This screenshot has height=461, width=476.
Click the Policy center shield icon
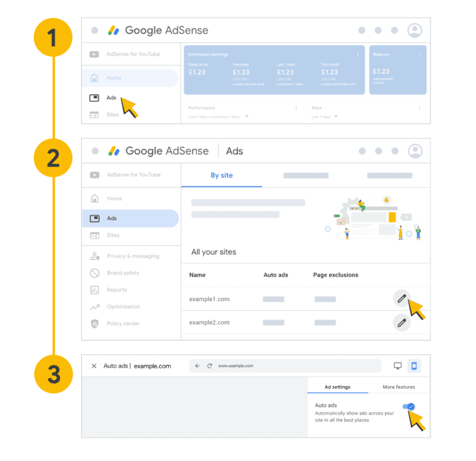coord(95,324)
